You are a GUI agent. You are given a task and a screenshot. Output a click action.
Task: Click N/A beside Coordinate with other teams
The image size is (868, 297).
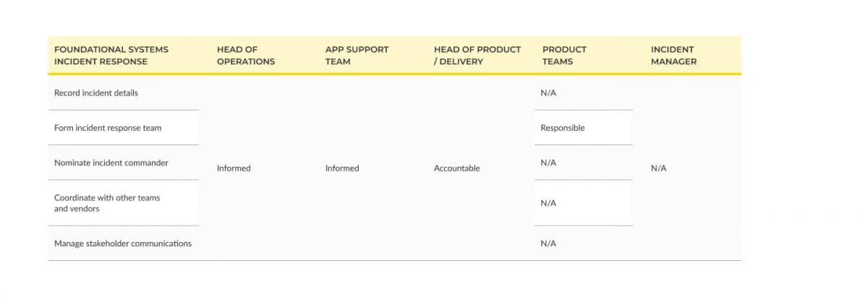click(548, 203)
